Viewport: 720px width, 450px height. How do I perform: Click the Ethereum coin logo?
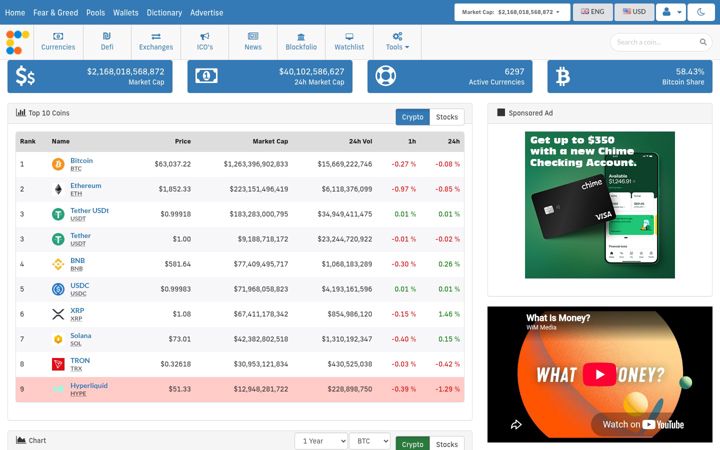pyautogui.click(x=58, y=189)
